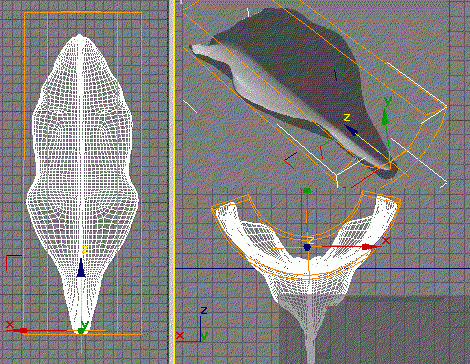Click the blue Z-axis center dot of bent gizmo
Image resolution: width=470 pixels, height=364 pixels.
[x=307, y=247]
